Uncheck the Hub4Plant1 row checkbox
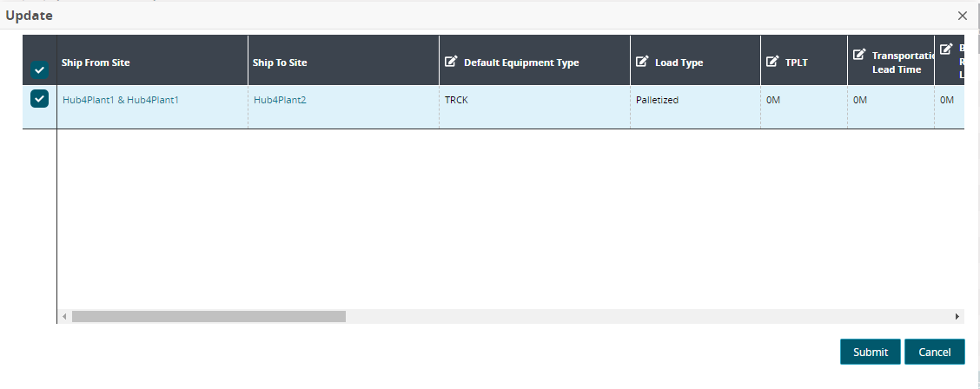Screen dimensions: 980x389 39,99
